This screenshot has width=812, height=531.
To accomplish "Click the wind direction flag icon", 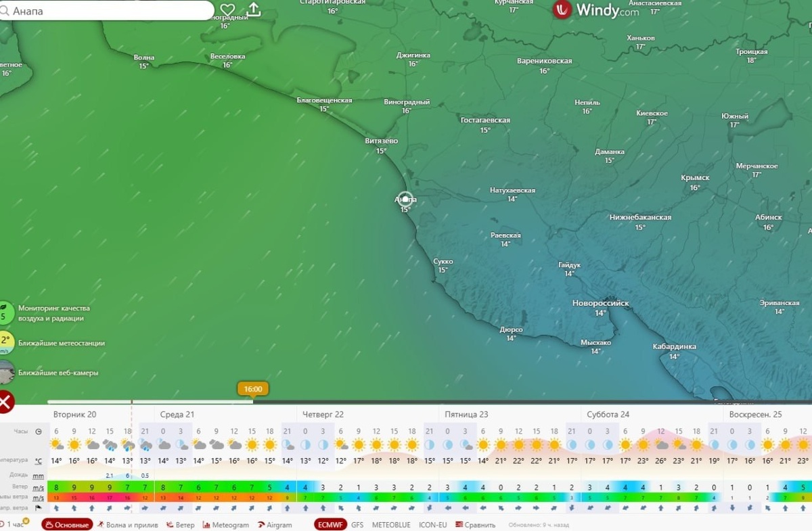I will tap(39, 507).
